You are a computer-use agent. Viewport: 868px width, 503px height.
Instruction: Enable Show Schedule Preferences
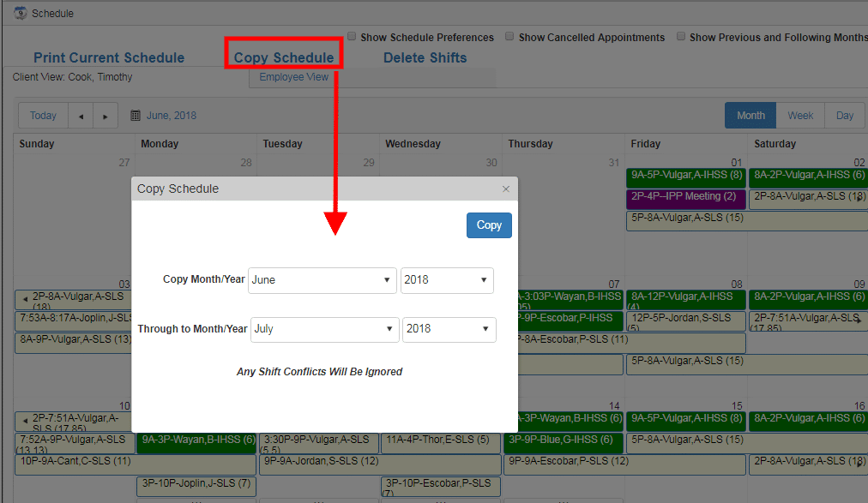[x=352, y=35]
